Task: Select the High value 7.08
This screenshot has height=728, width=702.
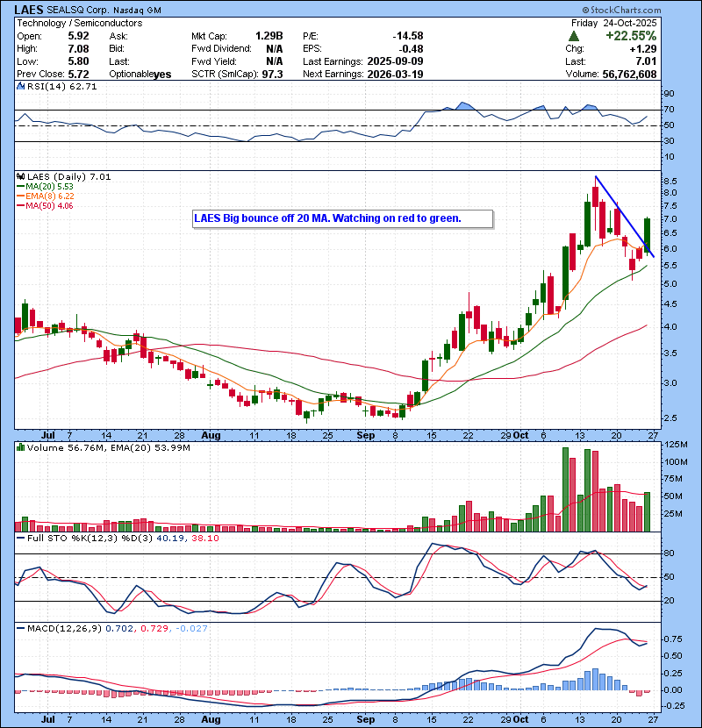Action: [x=78, y=48]
